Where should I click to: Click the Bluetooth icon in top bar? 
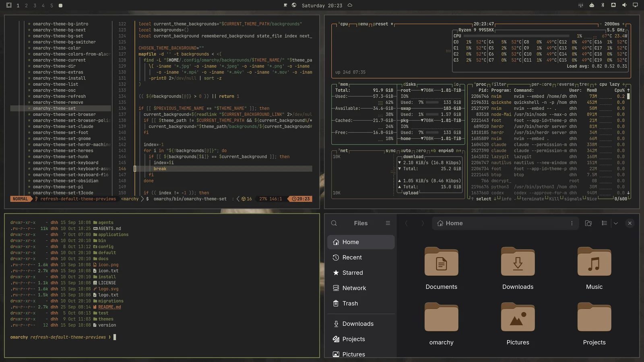click(x=603, y=5)
